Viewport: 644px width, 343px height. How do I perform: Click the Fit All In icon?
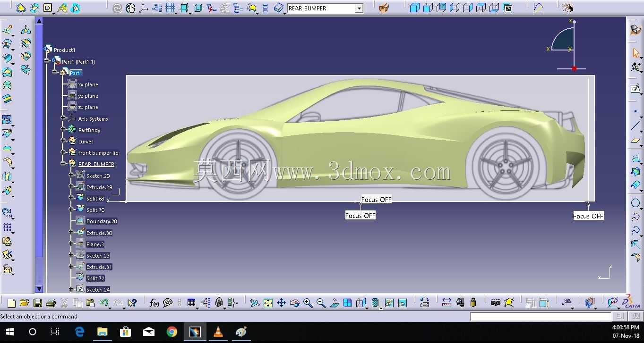click(x=268, y=303)
